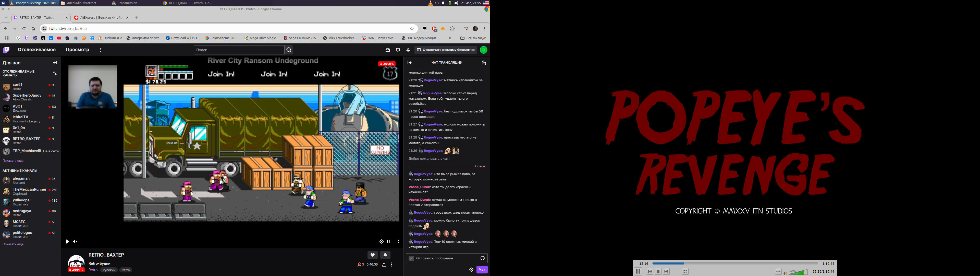Unmute the Twitch stream audio
The height and width of the screenshot is (276, 980).
tap(75, 241)
